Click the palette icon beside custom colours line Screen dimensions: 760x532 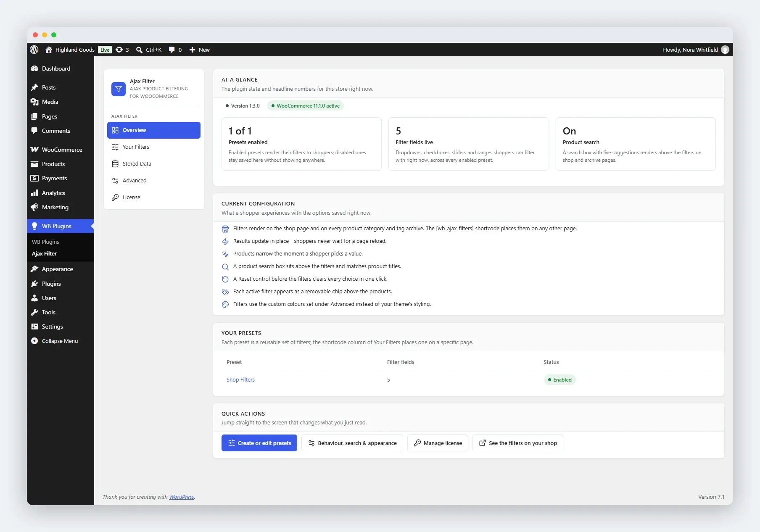coord(225,304)
